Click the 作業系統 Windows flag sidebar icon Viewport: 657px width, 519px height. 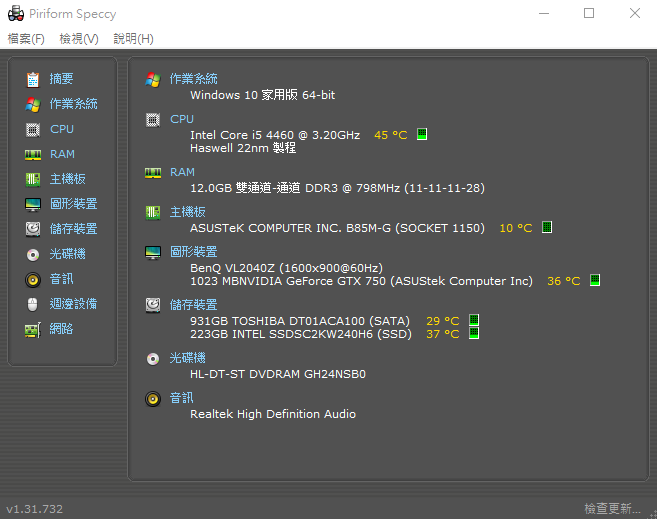click(x=33, y=104)
